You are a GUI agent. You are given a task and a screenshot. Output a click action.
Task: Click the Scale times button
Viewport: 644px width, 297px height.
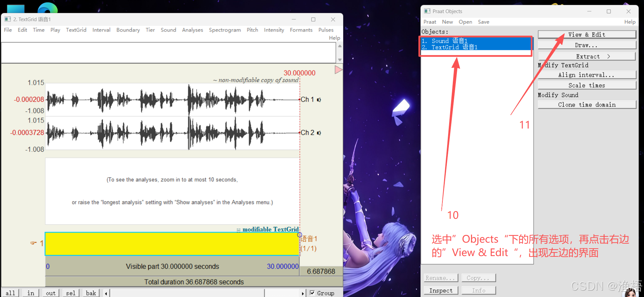(x=587, y=85)
